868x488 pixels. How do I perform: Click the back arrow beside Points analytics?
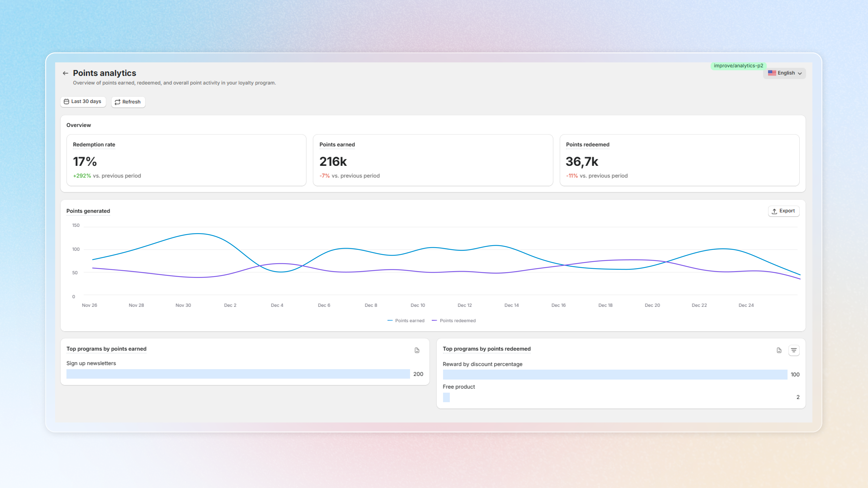[65, 73]
